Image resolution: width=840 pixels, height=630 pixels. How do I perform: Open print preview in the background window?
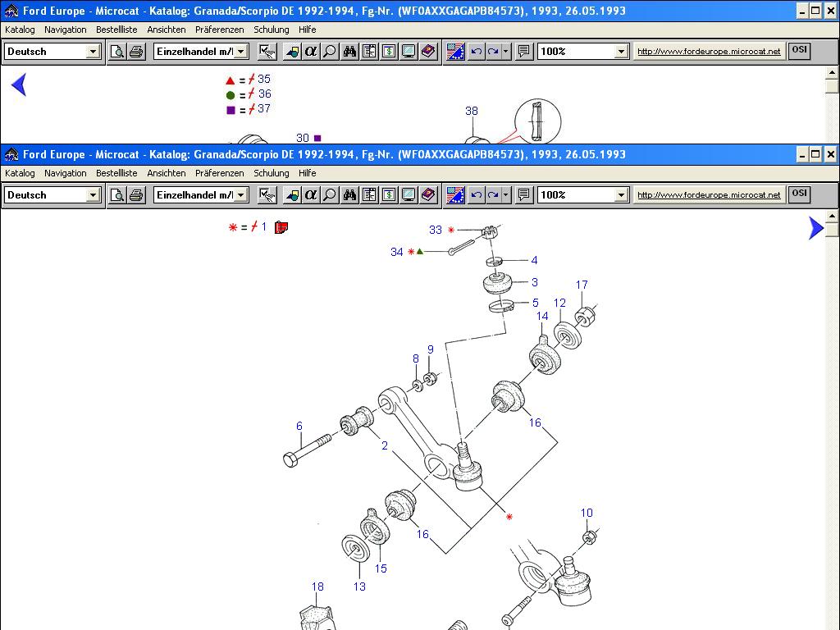point(116,52)
